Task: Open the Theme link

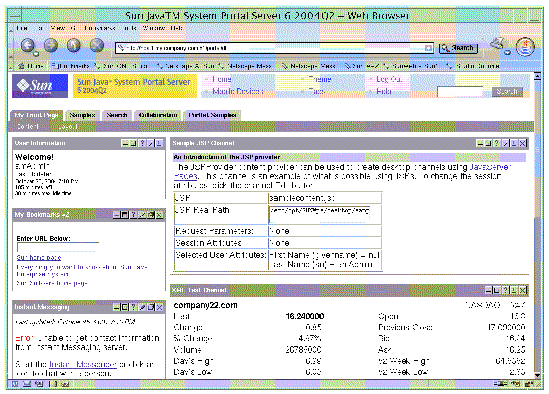Action: 320,80
